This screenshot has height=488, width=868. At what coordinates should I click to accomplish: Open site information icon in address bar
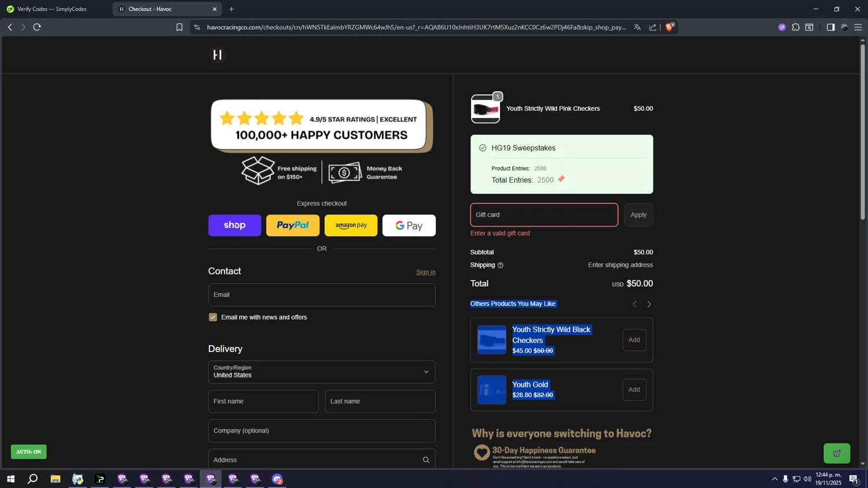pyautogui.click(x=197, y=27)
